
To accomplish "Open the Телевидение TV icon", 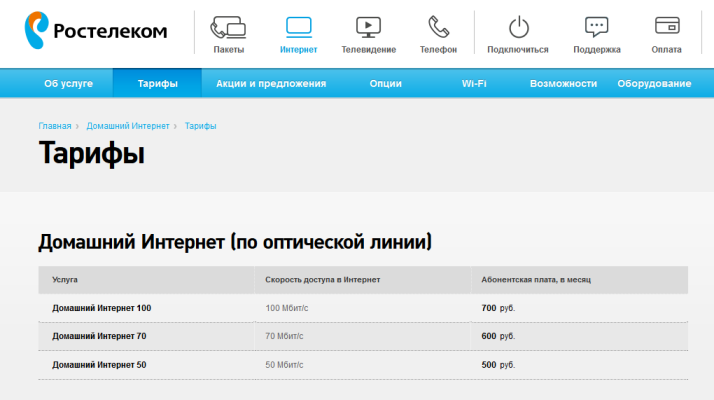I will pyautogui.click(x=368, y=27).
